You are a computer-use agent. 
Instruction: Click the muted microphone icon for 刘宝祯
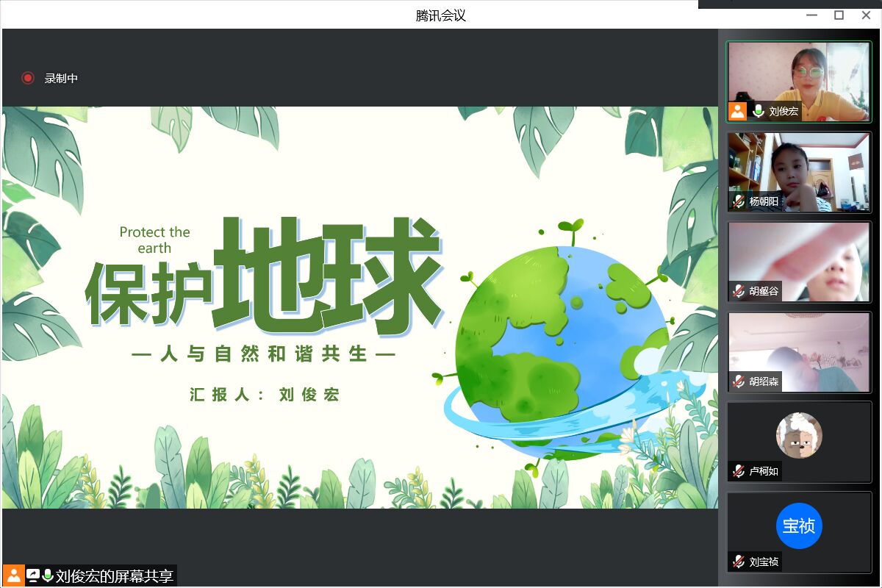(739, 562)
